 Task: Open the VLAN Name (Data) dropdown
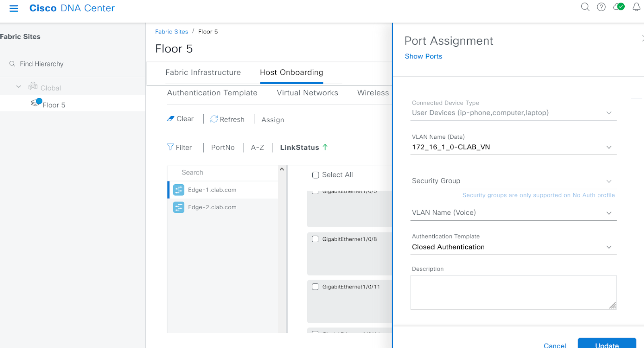coord(513,147)
